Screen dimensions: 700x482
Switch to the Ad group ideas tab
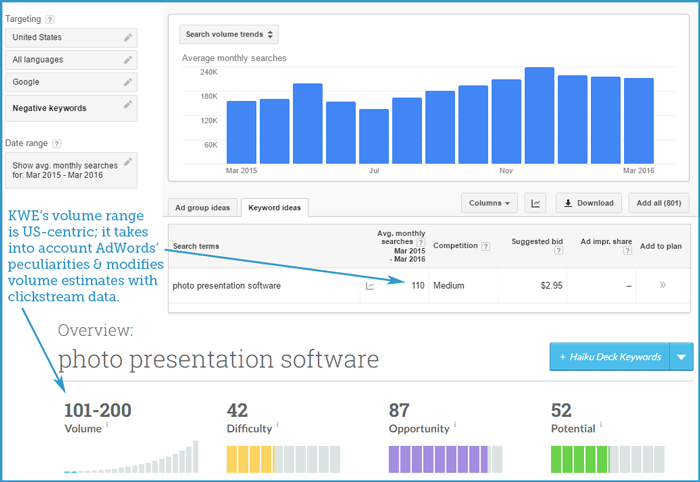click(203, 208)
